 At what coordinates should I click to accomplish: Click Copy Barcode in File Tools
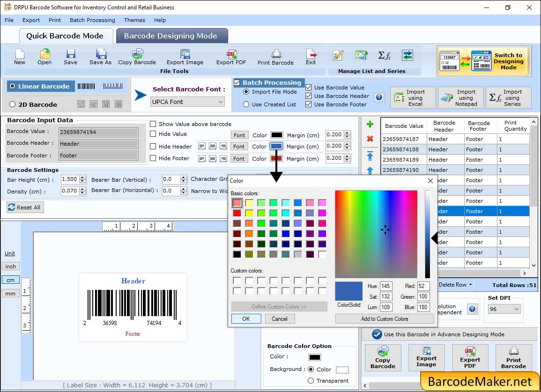point(137,57)
